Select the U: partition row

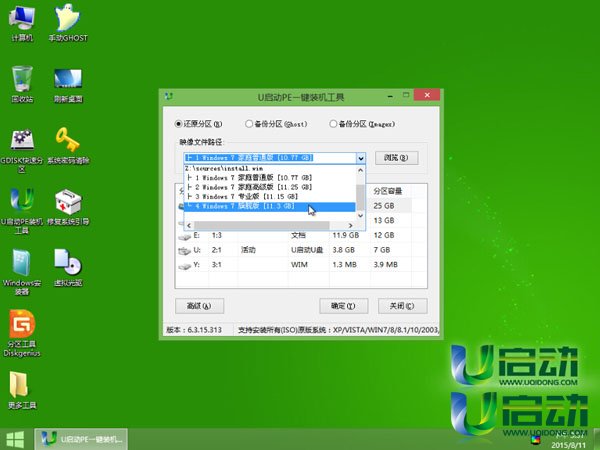301,250
